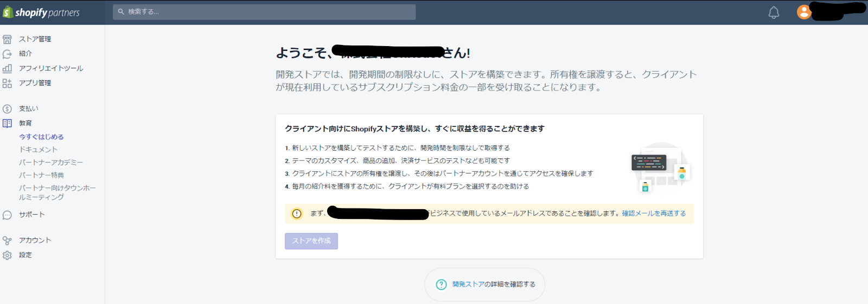Click the 支払い dollar coin icon
868x304 pixels.
(7, 109)
